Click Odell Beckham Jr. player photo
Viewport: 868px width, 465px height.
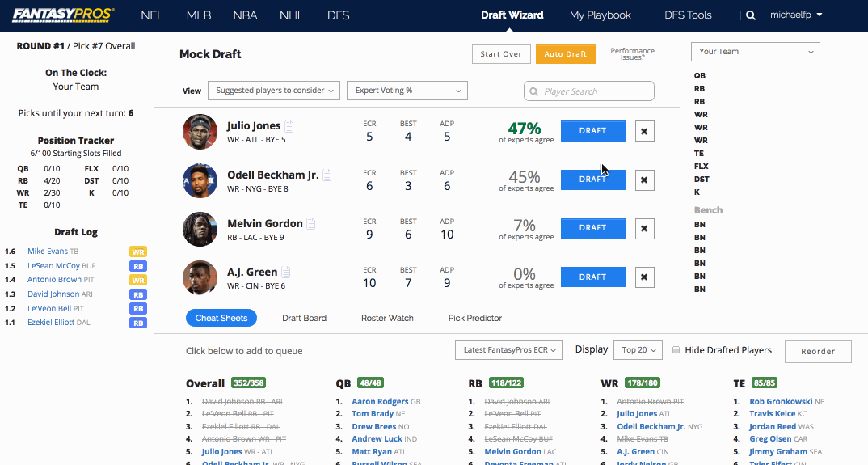tap(200, 180)
